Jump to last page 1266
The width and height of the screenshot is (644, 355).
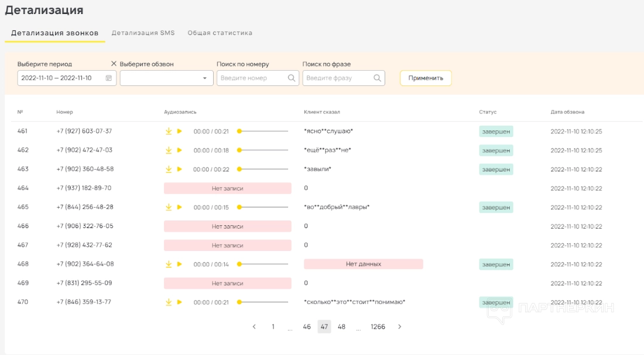(378, 327)
